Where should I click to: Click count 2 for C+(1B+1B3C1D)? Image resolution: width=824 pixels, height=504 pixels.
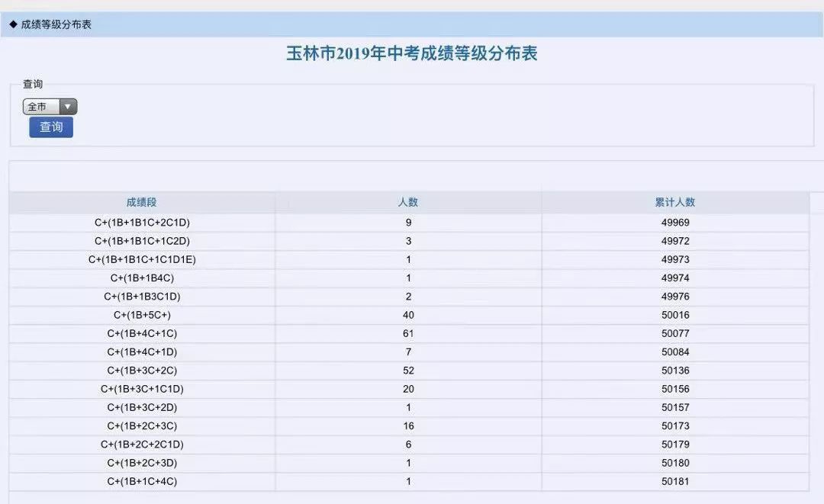tap(408, 297)
